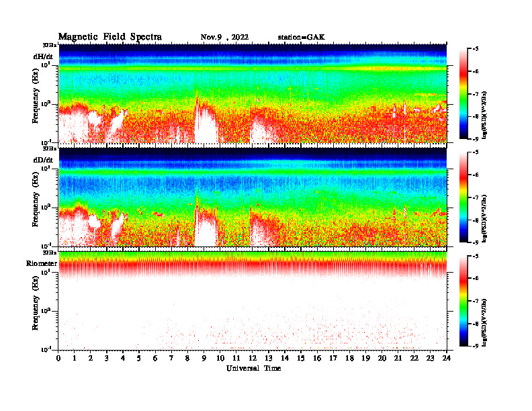
Task: Click the 32Hz tick label of the Riometer panel
Action: tap(50, 253)
